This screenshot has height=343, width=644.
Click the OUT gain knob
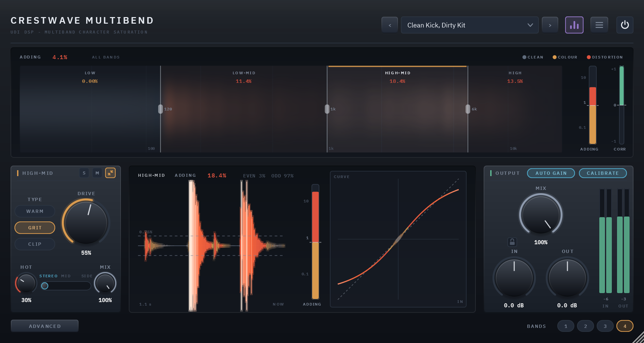pyautogui.click(x=567, y=278)
